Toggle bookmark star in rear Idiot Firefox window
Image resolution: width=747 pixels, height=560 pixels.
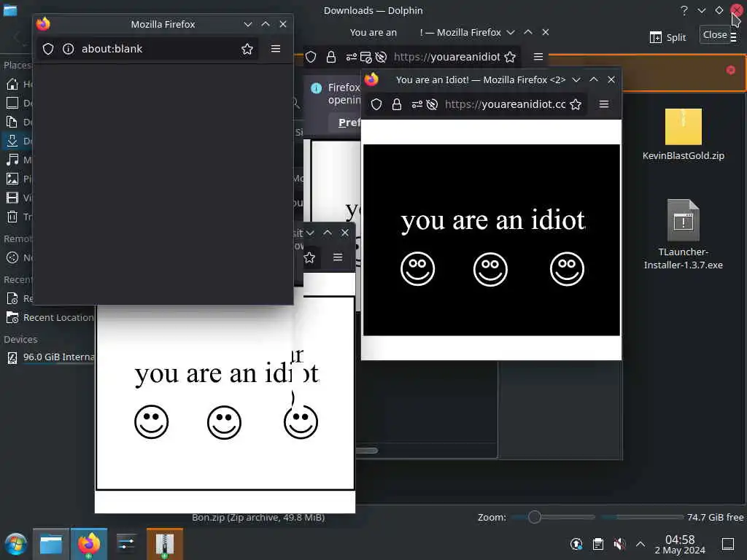pyautogui.click(x=510, y=57)
